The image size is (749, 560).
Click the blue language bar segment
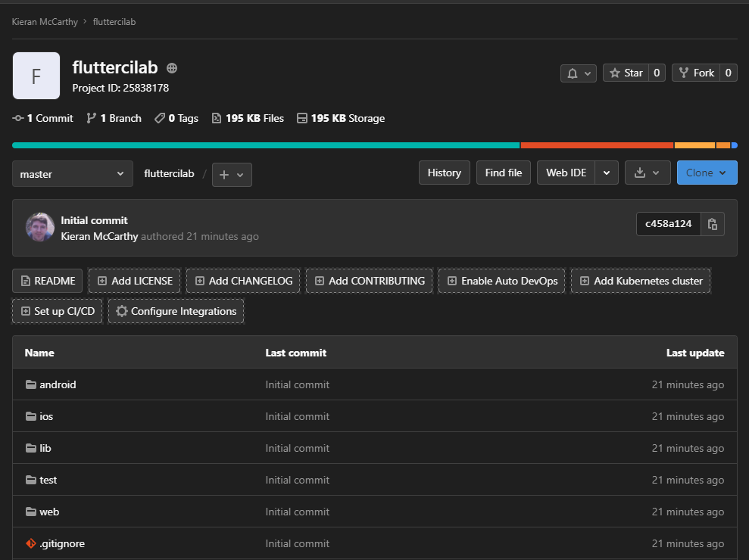click(x=735, y=145)
